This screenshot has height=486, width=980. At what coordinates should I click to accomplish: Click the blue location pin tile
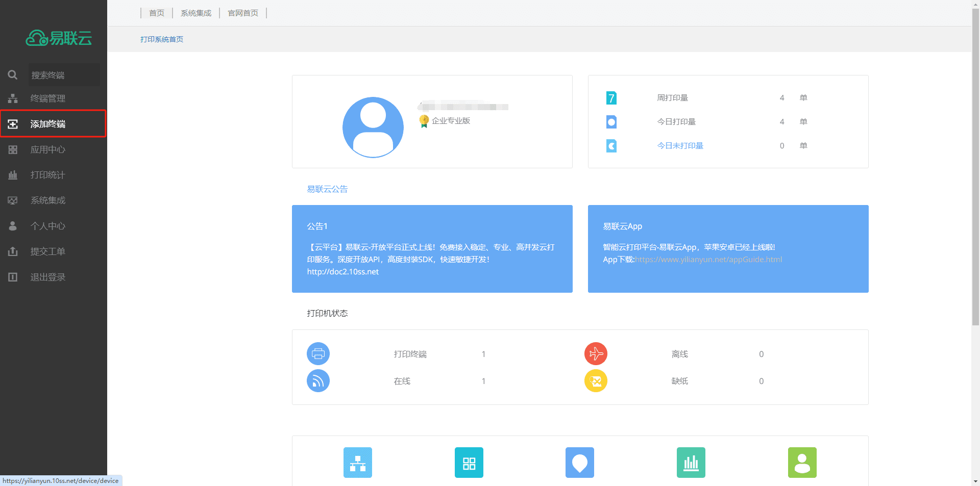tap(579, 463)
